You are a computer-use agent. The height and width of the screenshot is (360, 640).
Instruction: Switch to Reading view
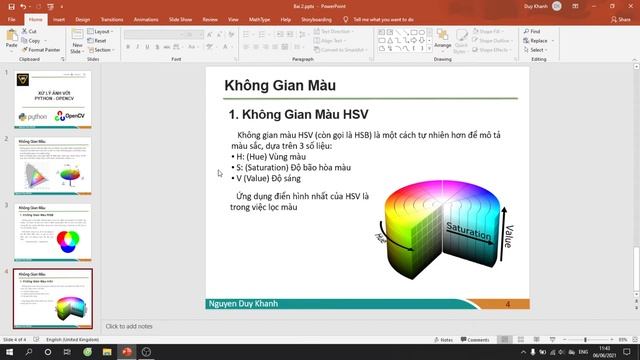pyautogui.click(x=536, y=340)
